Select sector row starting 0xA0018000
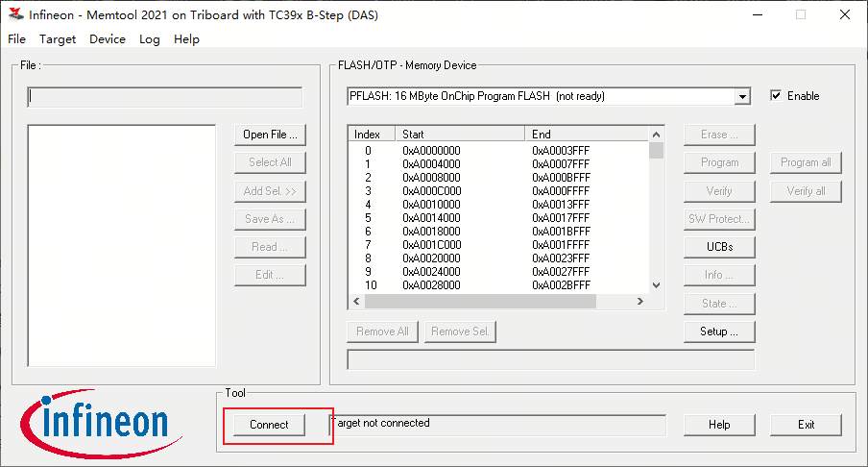This screenshot has height=467, width=868. click(498, 232)
